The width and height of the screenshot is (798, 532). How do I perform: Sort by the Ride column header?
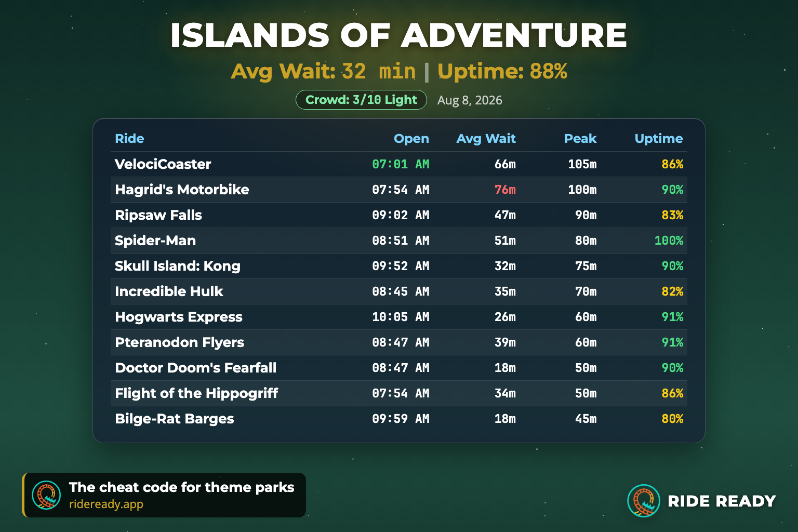click(129, 139)
